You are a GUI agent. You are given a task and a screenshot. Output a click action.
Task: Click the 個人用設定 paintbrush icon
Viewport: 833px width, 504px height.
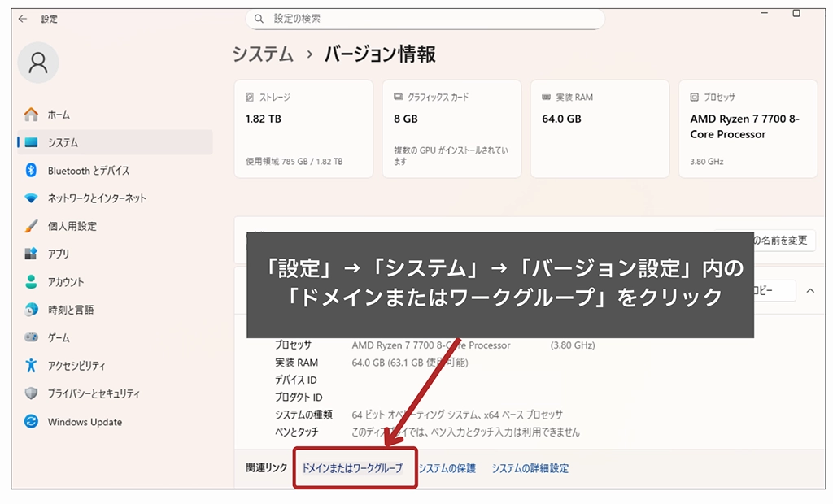pos(31,226)
